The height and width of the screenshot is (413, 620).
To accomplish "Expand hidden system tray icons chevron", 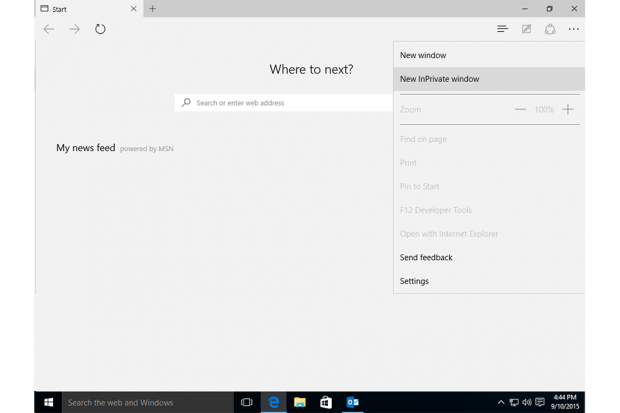I will pos(501,402).
